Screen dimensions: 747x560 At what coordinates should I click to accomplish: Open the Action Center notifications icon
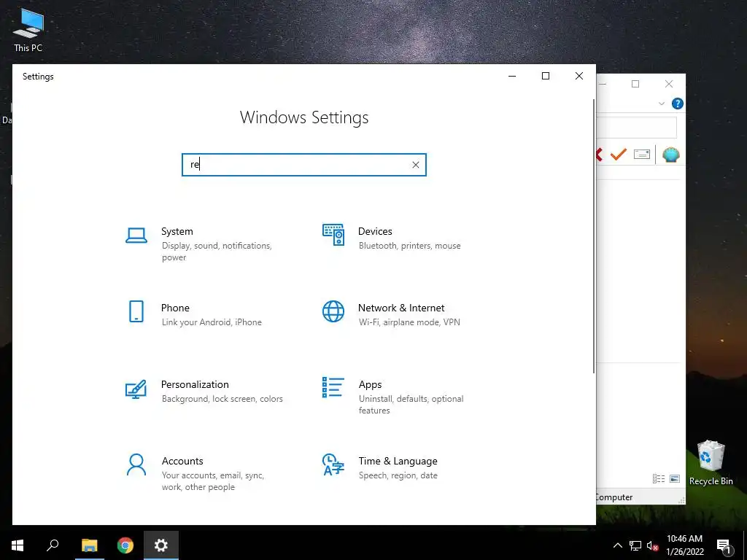click(x=724, y=546)
